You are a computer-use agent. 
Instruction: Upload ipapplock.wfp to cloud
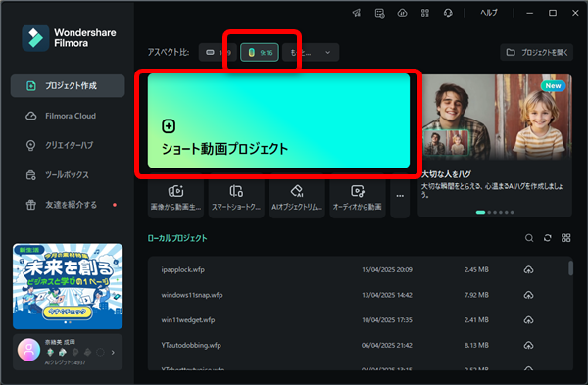click(528, 270)
